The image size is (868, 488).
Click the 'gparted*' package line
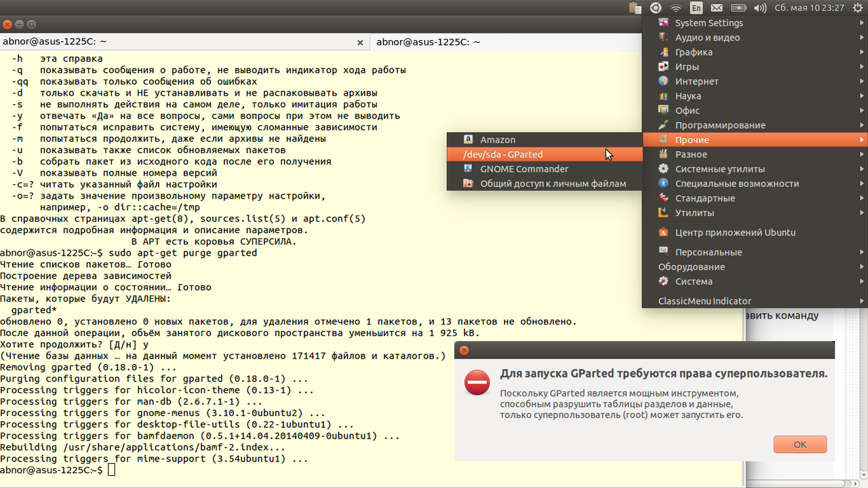point(34,310)
